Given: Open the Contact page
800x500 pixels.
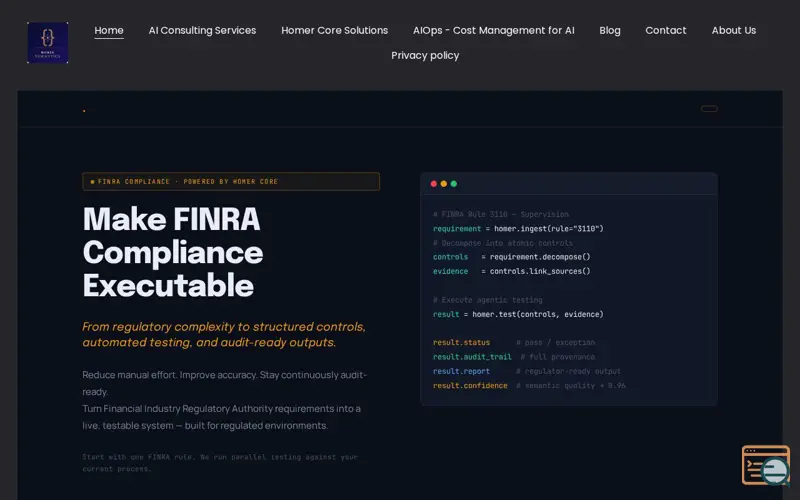Looking at the screenshot, I should click(666, 30).
